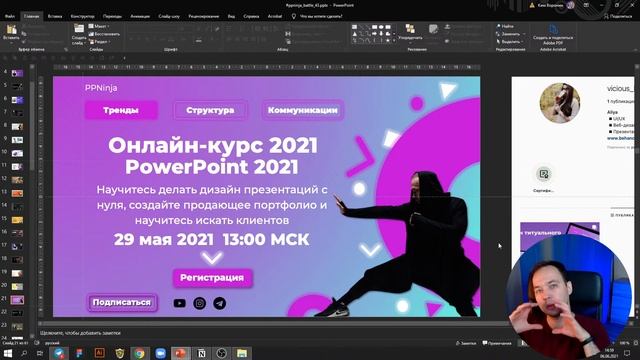The height and width of the screenshot is (360, 640).
Task: Click the notes area 'Щелкните, чтобы добавить заметки'
Action: tap(80, 333)
